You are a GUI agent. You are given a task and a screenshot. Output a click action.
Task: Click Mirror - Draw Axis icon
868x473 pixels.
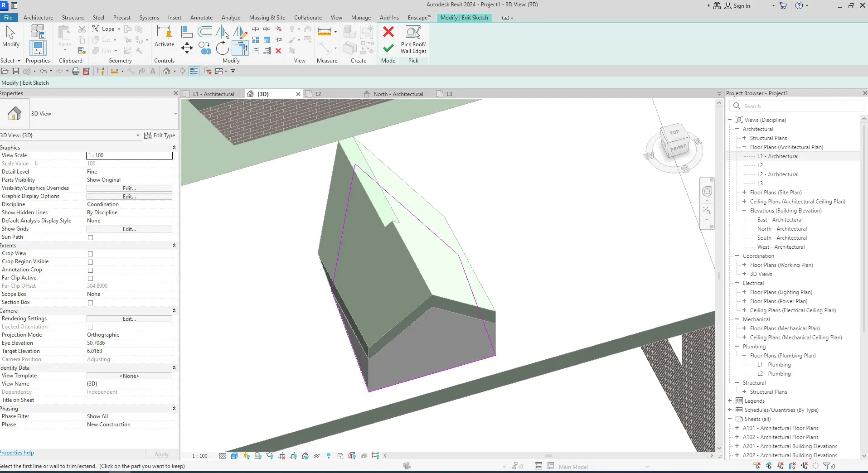pyautogui.click(x=240, y=31)
